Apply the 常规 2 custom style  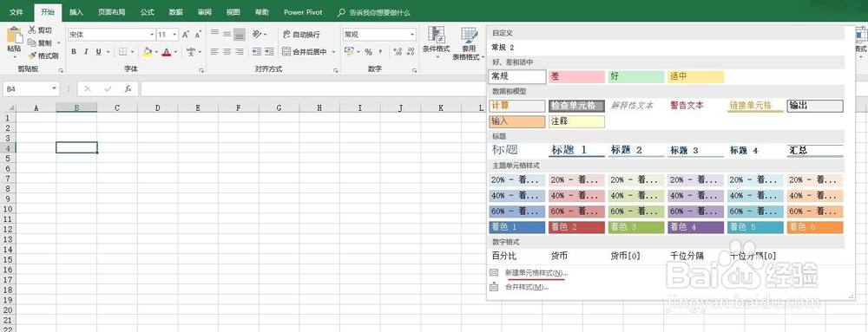pyautogui.click(x=503, y=48)
